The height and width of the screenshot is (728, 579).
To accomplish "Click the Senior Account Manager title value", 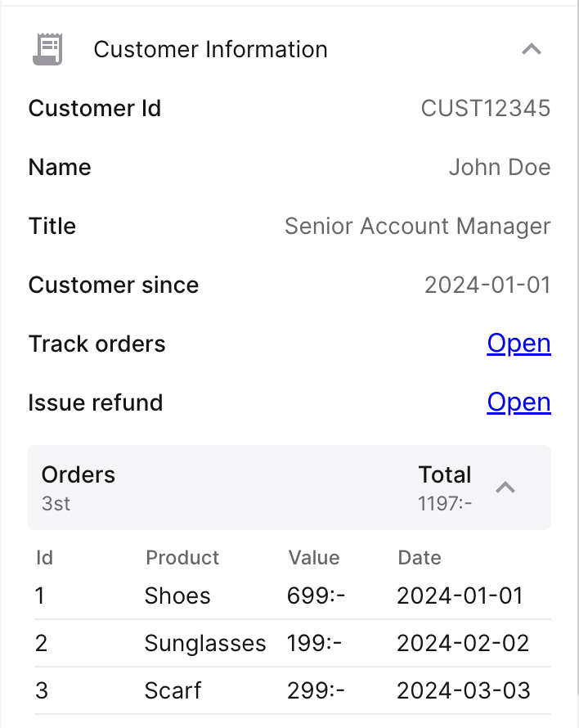I will pyautogui.click(x=417, y=226).
